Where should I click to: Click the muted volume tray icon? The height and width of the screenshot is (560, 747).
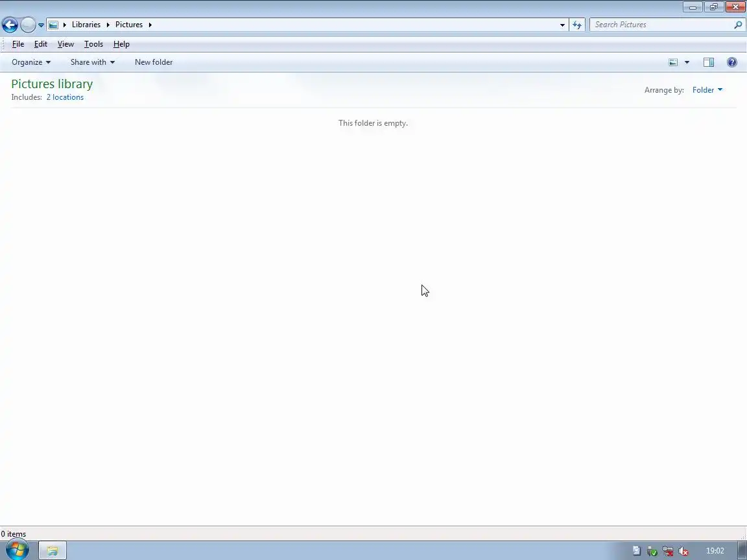click(683, 551)
